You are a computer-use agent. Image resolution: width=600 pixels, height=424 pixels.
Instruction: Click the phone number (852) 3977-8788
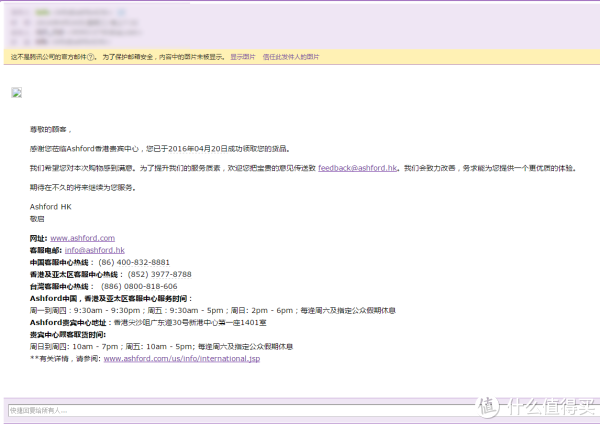pyautogui.click(x=159, y=274)
